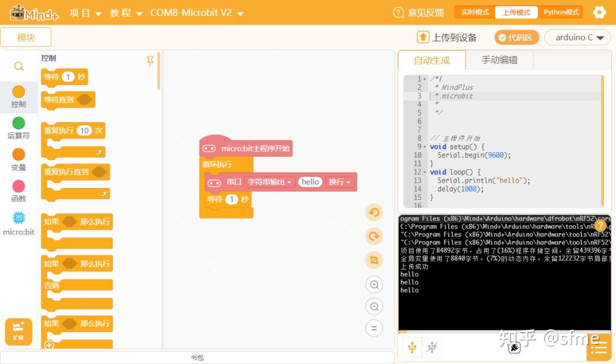
Task: Open the micro:bit block category
Action: [x=18, y=223]
